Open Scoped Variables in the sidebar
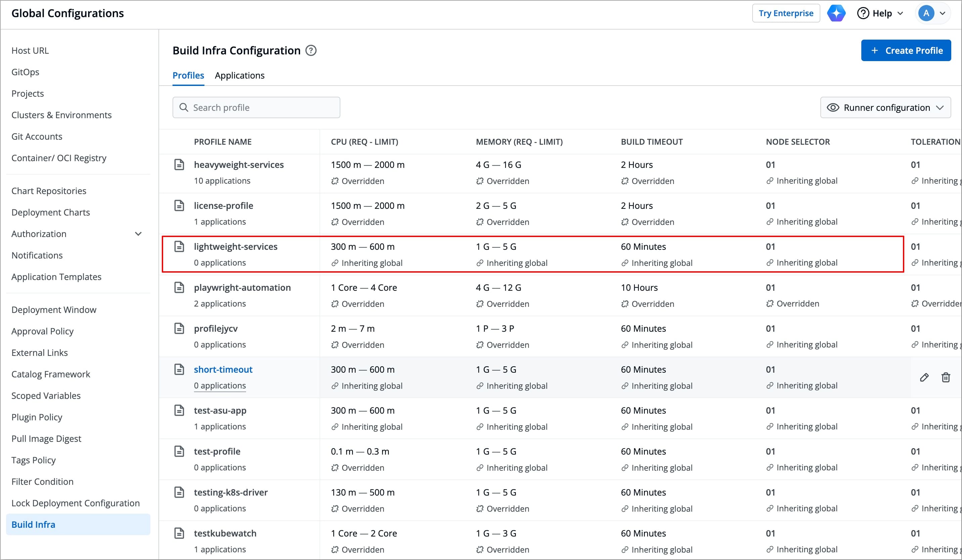Viewport: 962px width, 560px height. [46, 395]
